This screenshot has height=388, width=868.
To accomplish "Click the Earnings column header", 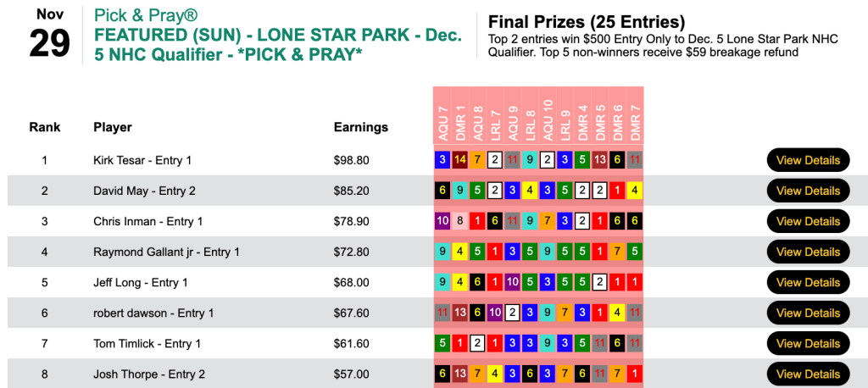I will (x=361, y=127).
